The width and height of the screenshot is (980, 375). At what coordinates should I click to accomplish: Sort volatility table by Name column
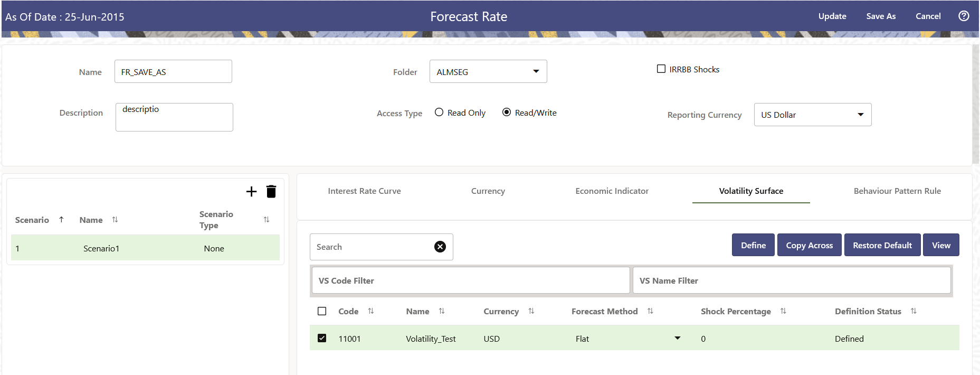coord(442,311)
